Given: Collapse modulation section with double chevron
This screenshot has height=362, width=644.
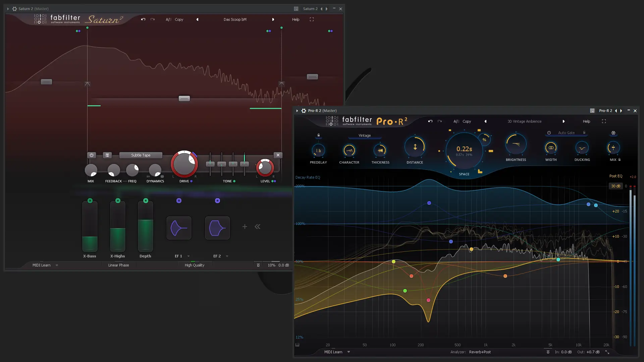Looking at the screenshot, I should (x=257, y=227).
